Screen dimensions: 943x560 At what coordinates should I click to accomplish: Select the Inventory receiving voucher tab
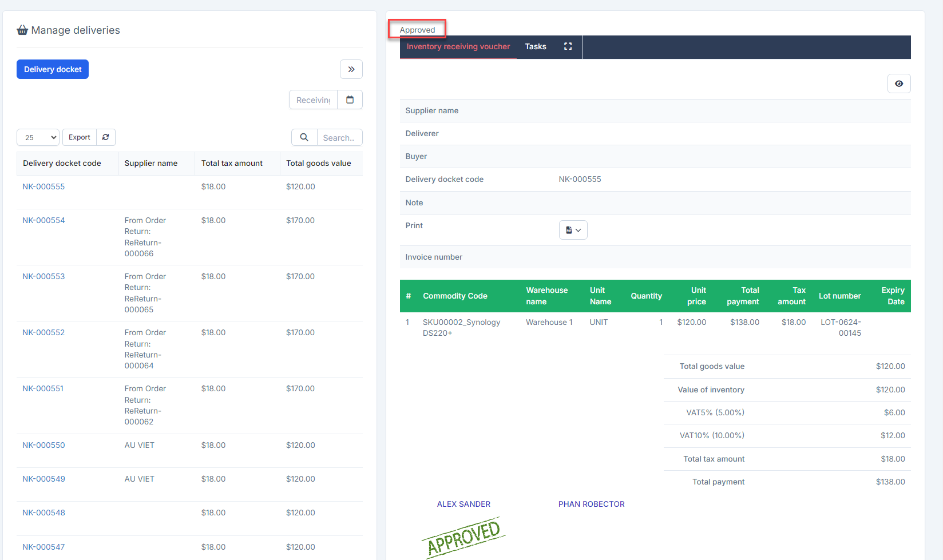click(458, 47)
